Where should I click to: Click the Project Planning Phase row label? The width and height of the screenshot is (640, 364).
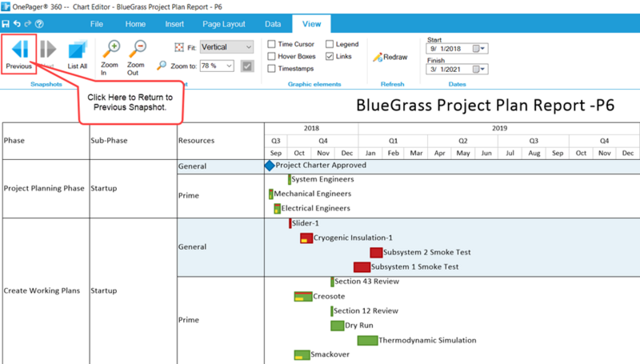pyautogui.click(x=44, y=188)
